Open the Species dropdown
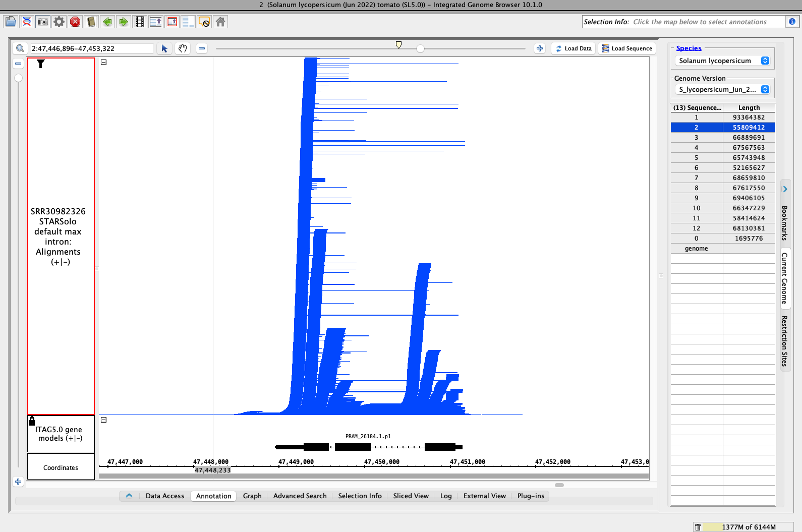802x532 pixels. [723, 61]
